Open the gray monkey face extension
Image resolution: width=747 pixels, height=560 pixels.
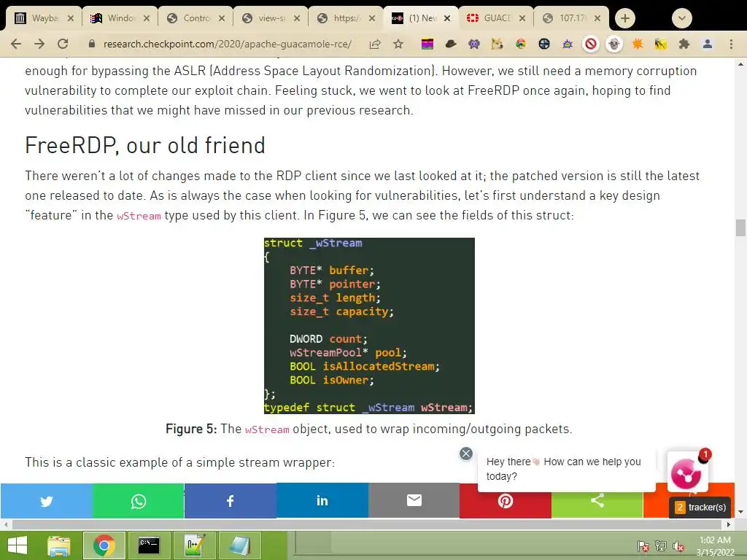614,44
